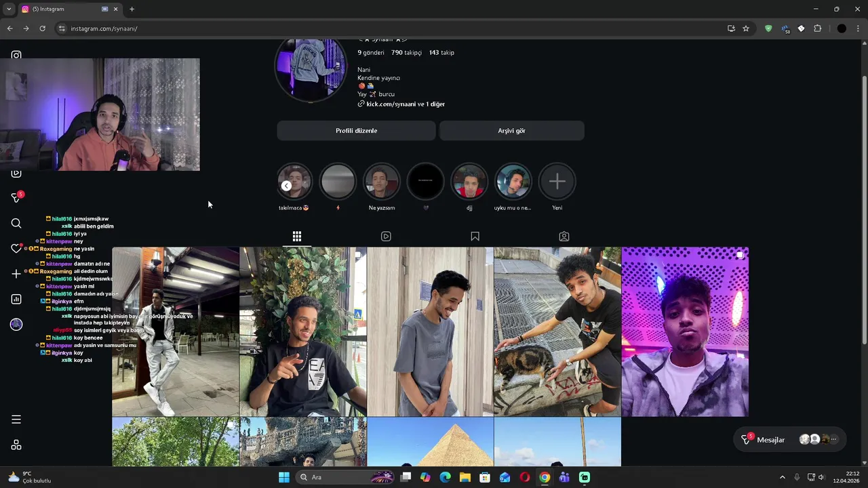Create new post with the plus icon
This screenshot has height=488, width=868.
[x=16, y=274]
